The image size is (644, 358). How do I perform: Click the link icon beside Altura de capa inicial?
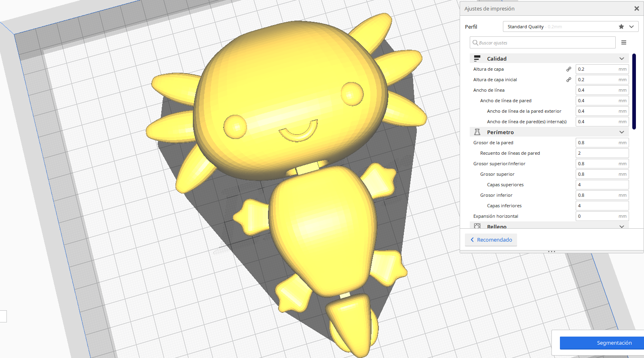[569, 80]
